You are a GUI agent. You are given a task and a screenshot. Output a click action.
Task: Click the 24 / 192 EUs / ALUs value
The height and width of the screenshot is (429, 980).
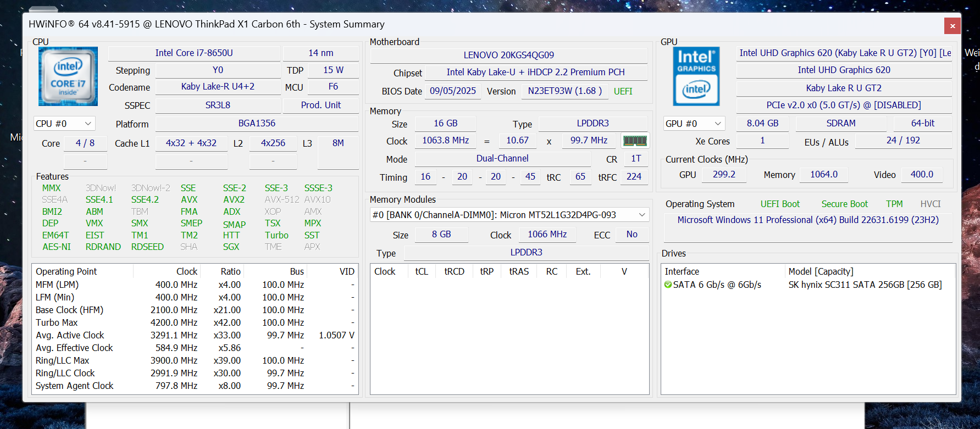[x=903, y=141]
